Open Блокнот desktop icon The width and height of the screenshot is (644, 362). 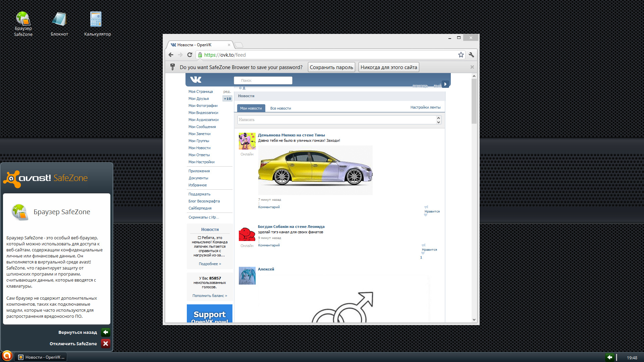[x=59, y=23]
